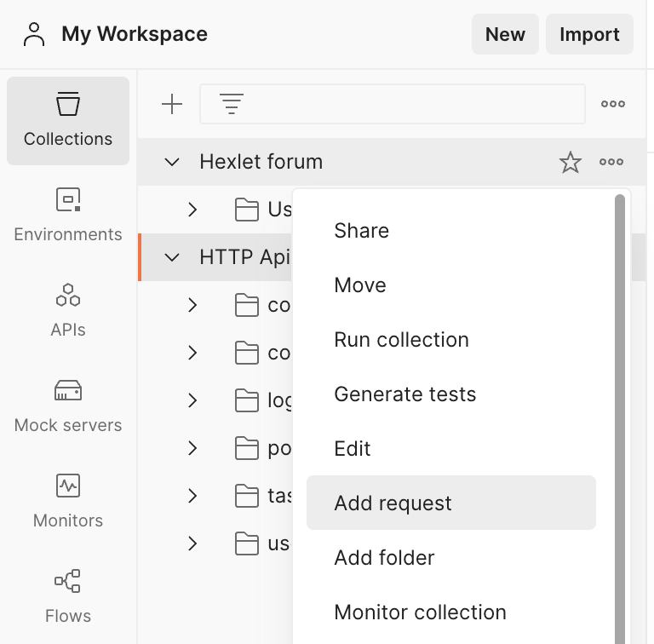This screenshot has width=654, height=644.
Task: Click the context menu's vertical scrollbar
Action: pyautogui.click(x=620, y=409)
